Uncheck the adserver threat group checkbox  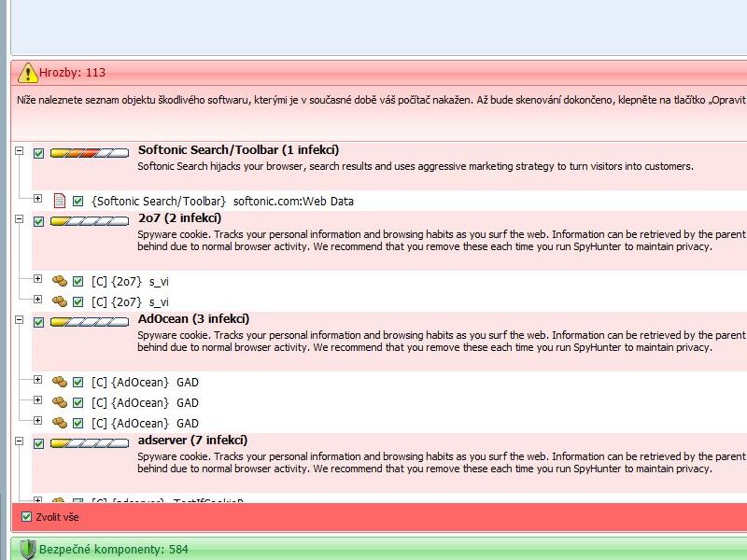pos(38,444)
